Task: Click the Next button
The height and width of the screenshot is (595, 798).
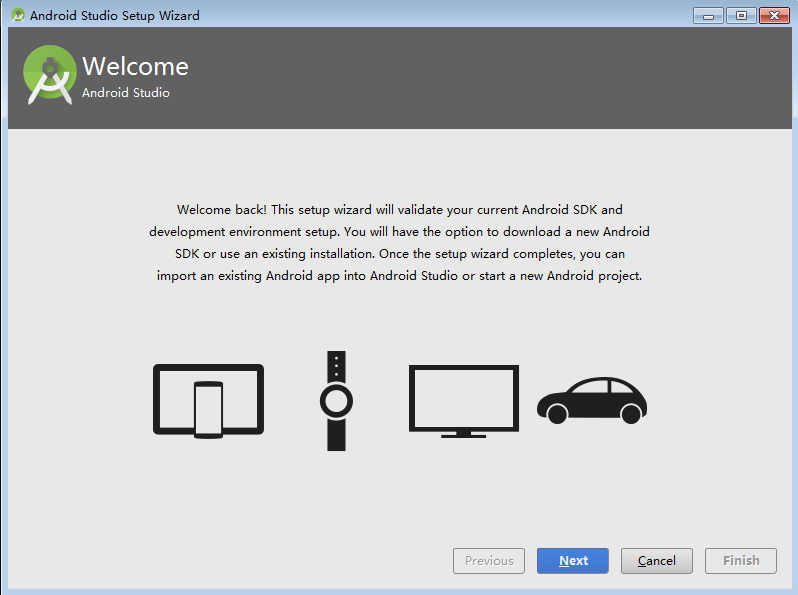Action: point(573,561)
